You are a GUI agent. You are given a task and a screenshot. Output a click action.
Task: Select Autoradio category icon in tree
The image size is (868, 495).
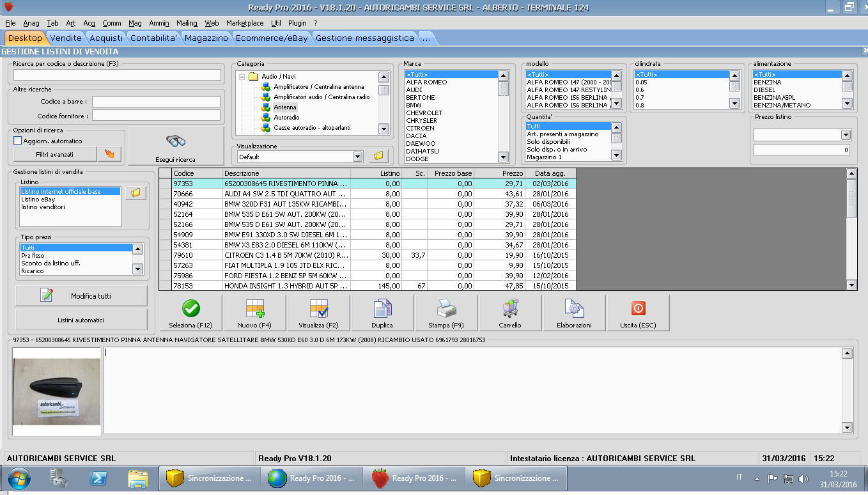pos(267,118)
